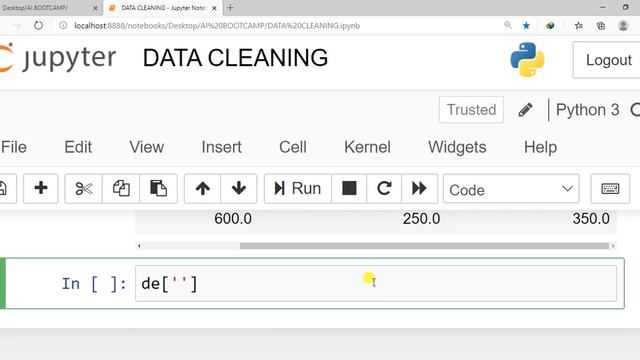
Task: Copy selected cells icon
Action: click(121, 189)
